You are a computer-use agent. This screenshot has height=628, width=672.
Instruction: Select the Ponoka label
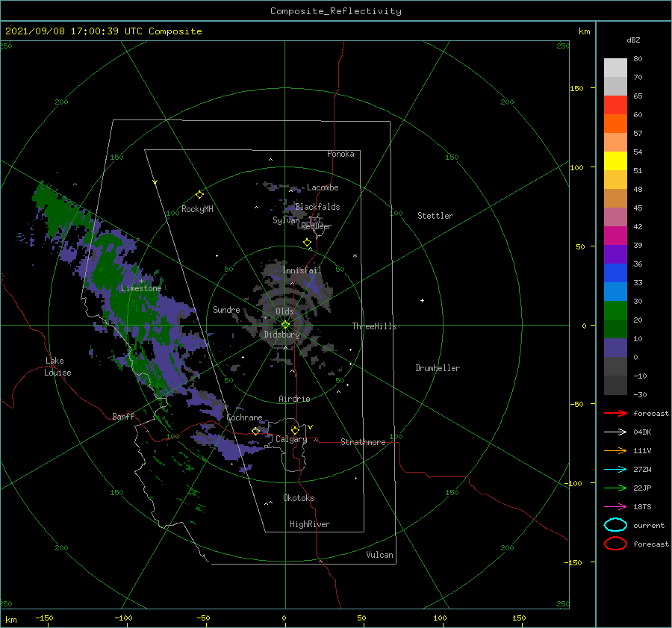pos(340,154)
